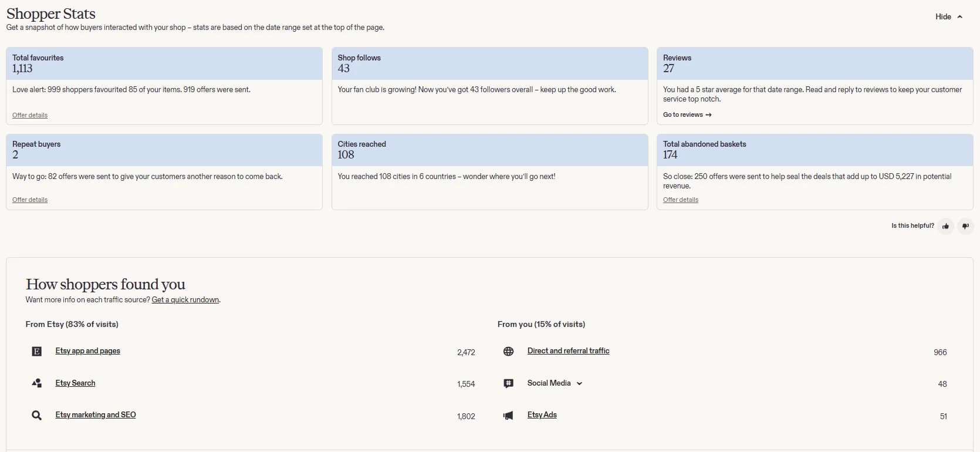Select the Total favourites 1,113 card header

click(x=164, y=63)
